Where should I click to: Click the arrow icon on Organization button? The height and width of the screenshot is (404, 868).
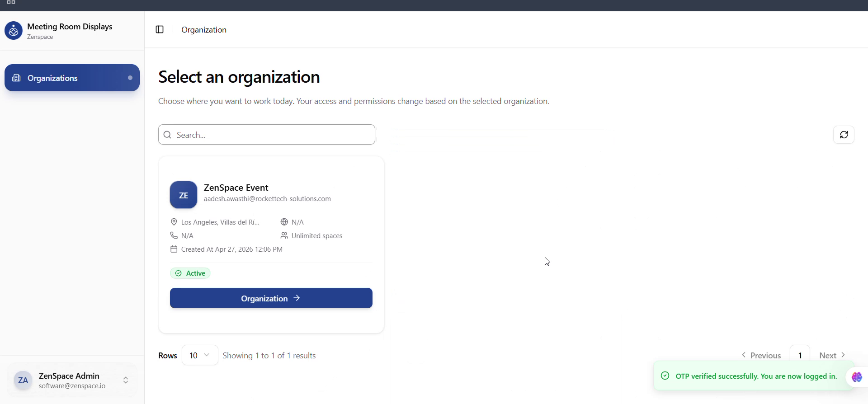point(297,298)
